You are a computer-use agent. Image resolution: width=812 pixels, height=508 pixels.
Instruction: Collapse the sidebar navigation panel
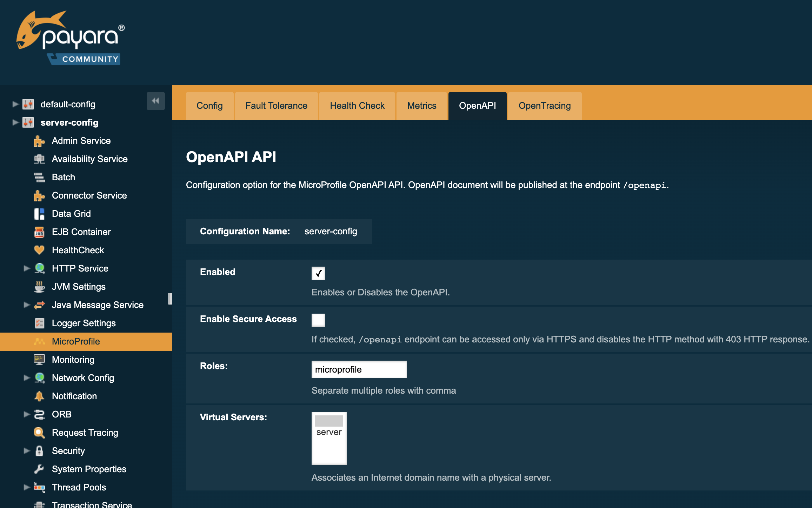point(156,101)
